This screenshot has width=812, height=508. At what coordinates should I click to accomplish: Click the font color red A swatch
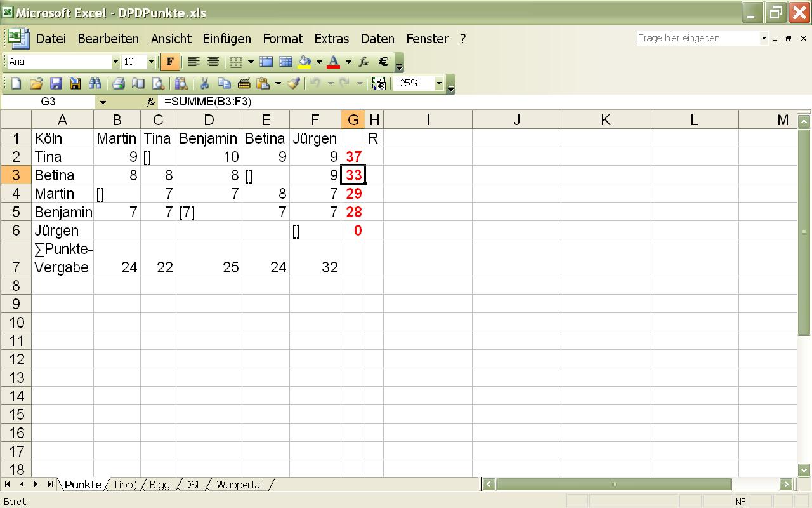click(333, 62)
